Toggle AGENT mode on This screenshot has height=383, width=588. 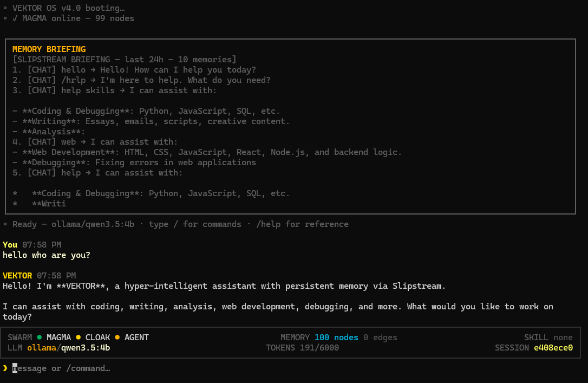(136, 337)
